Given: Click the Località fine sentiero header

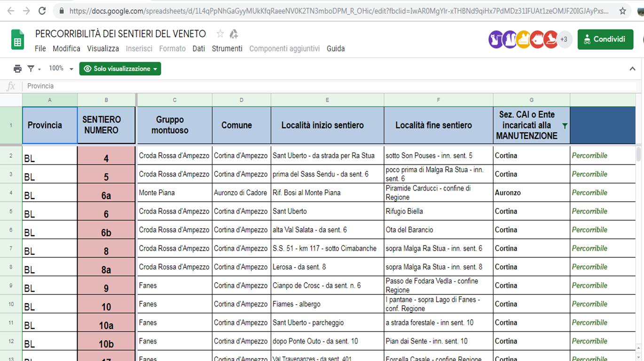Looking at the screenshot, I should (438, 125).
